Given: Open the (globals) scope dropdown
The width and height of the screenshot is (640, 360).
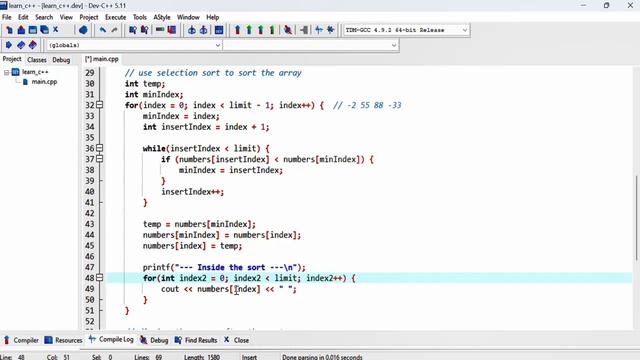Looking at the screenshot, I should [218, 45].
